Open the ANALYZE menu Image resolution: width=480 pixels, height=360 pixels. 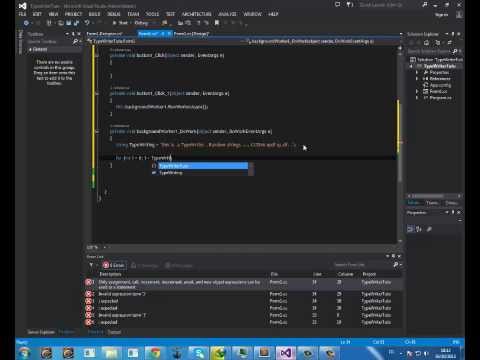click(227, 14)
